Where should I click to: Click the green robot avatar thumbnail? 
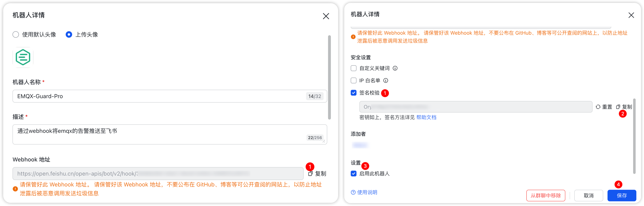pos(23,57)
